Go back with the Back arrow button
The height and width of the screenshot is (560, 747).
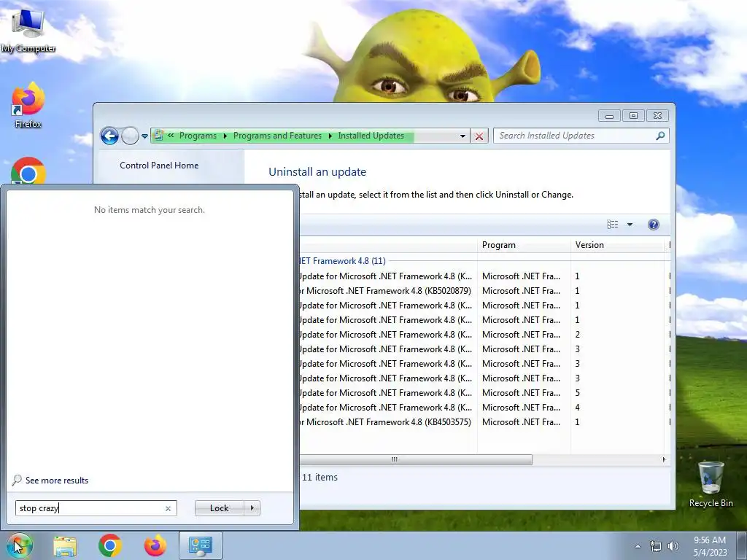pos(109,136)
